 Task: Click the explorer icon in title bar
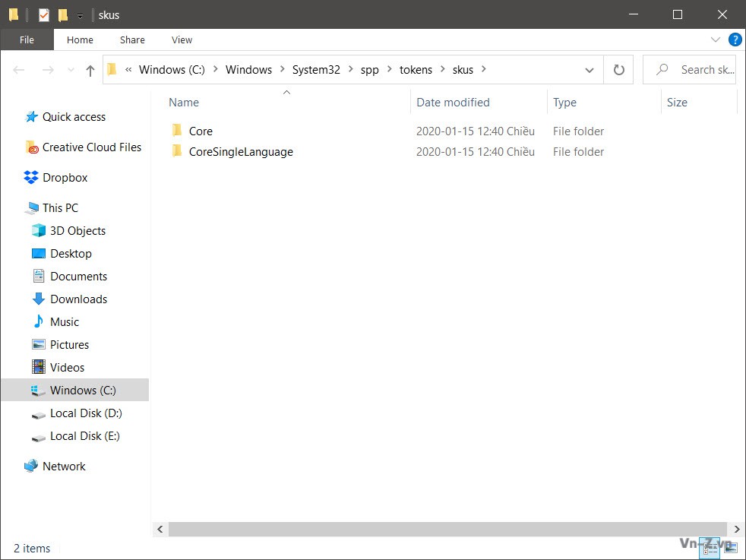tap(14, 14)
